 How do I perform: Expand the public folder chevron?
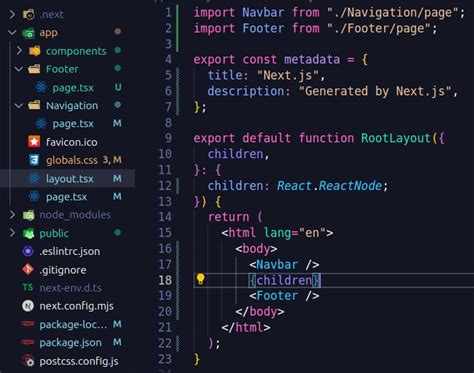[x=12, y=233]
